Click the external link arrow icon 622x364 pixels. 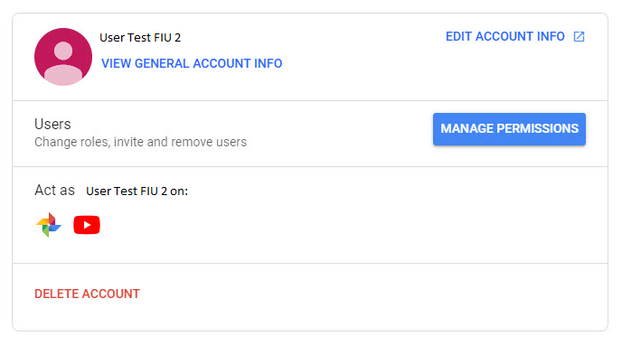click(579, 36)
